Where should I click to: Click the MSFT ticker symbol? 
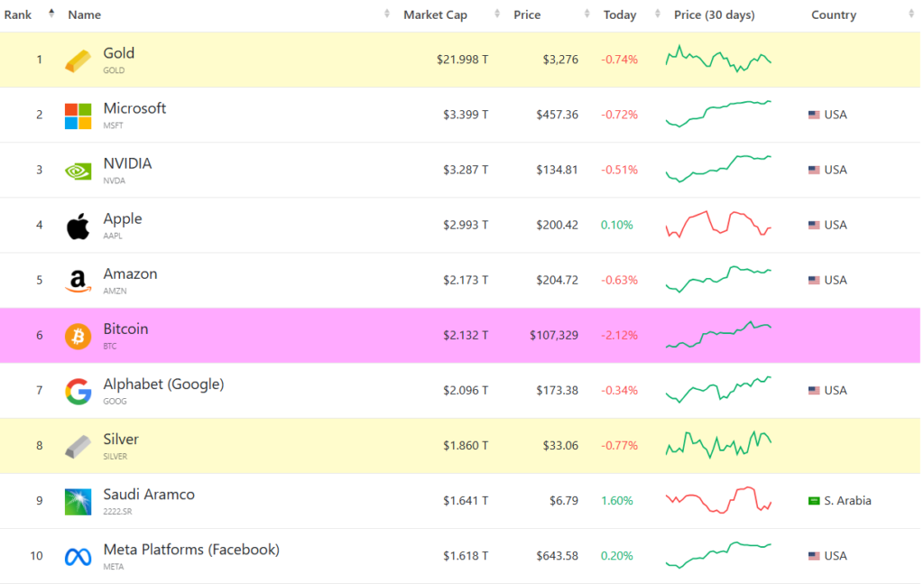(113, 125)
